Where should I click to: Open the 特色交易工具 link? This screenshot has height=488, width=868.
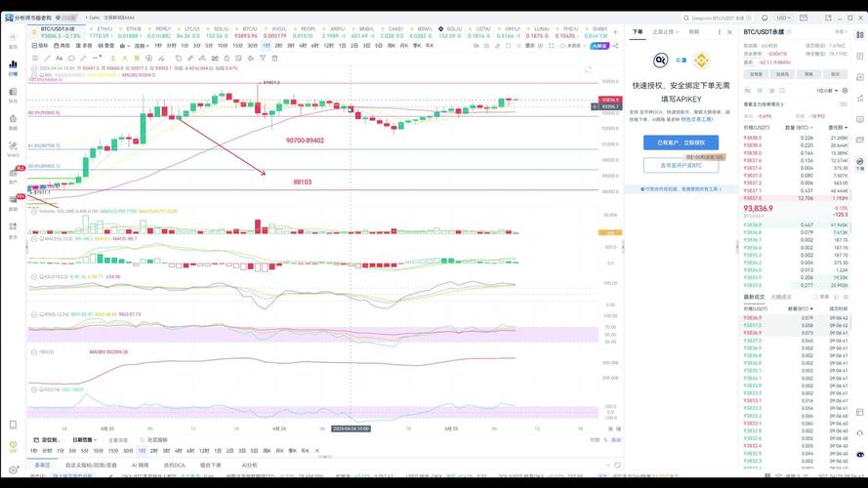696,119
